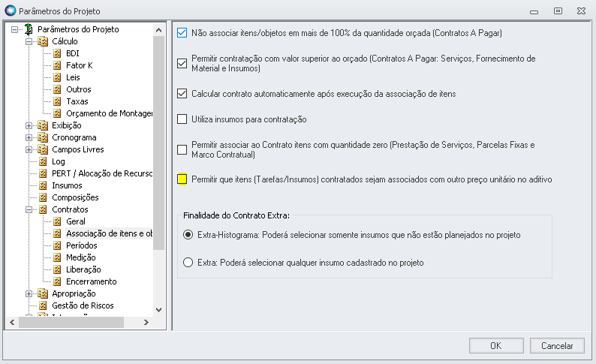Click the Parâmetros do Projeto root icon

tap(28, 29)
